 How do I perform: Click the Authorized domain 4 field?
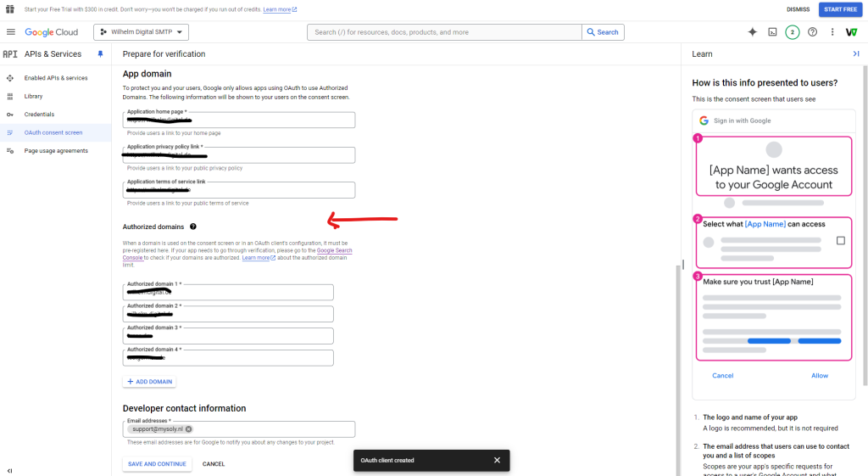coord(228,357)
